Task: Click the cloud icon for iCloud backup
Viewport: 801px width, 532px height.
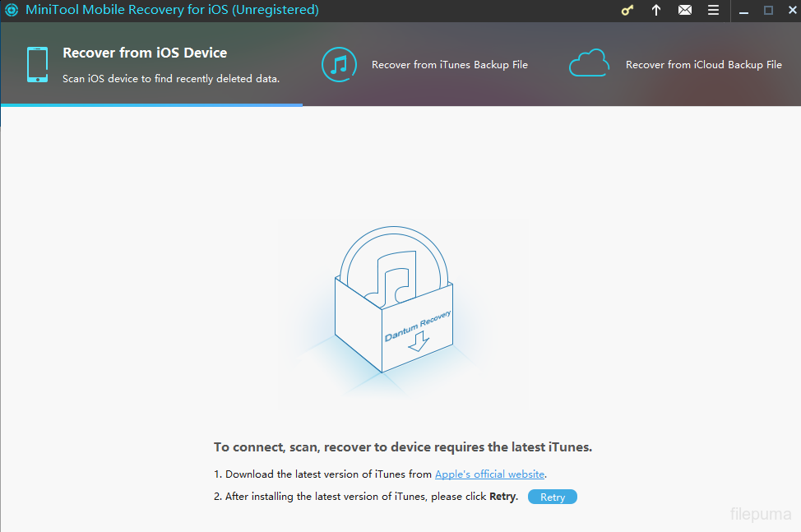Action: [x=589, y=63]
